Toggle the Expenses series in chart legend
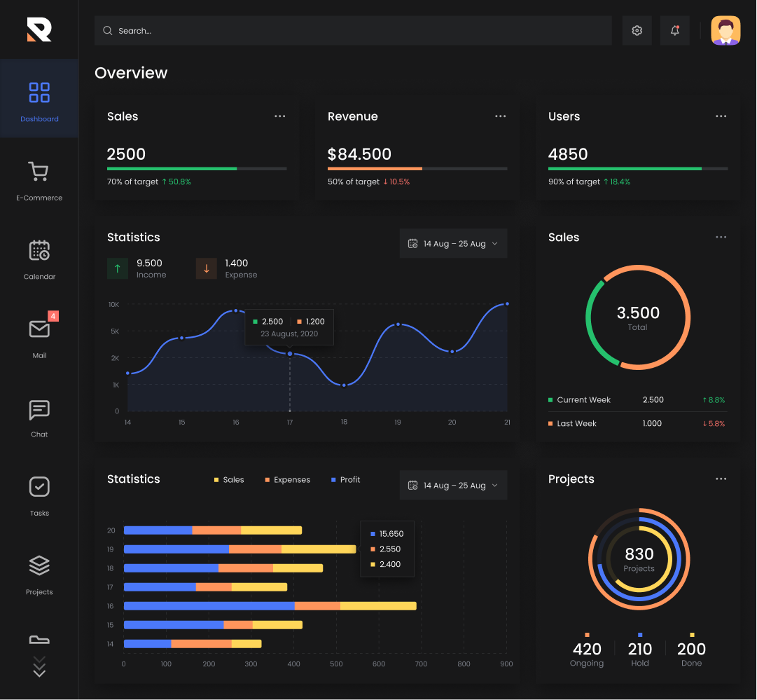 pyautogui.click(x=287, y=480)
